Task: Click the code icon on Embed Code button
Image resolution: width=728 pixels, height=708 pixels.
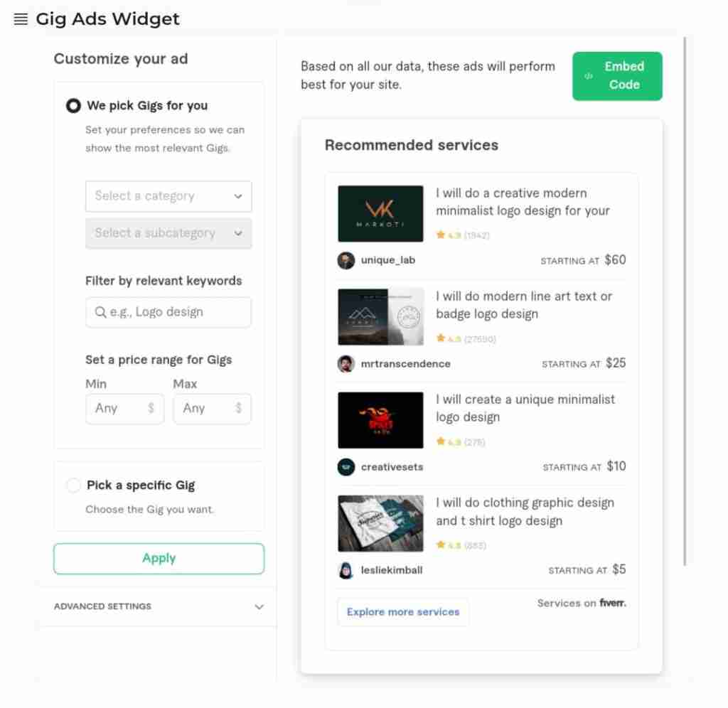Action: click(589, 76)
